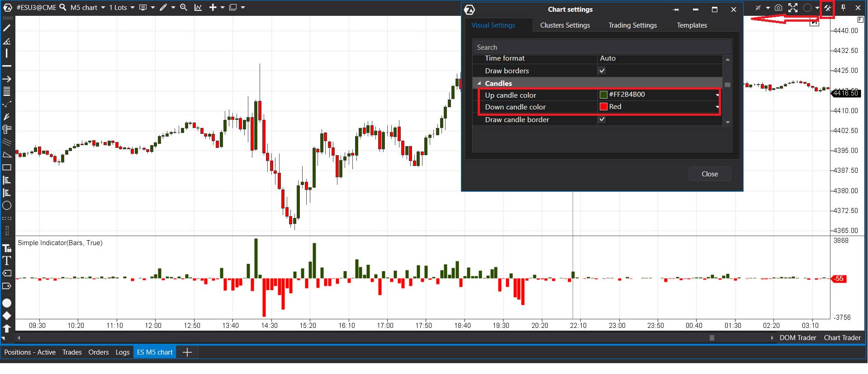Take a chart screenshot with camera icon

click(778, 8)
